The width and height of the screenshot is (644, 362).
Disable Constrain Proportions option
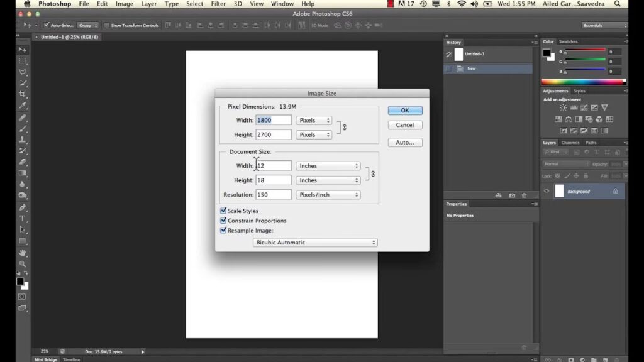pyautogui.click(x=223, y=221)
